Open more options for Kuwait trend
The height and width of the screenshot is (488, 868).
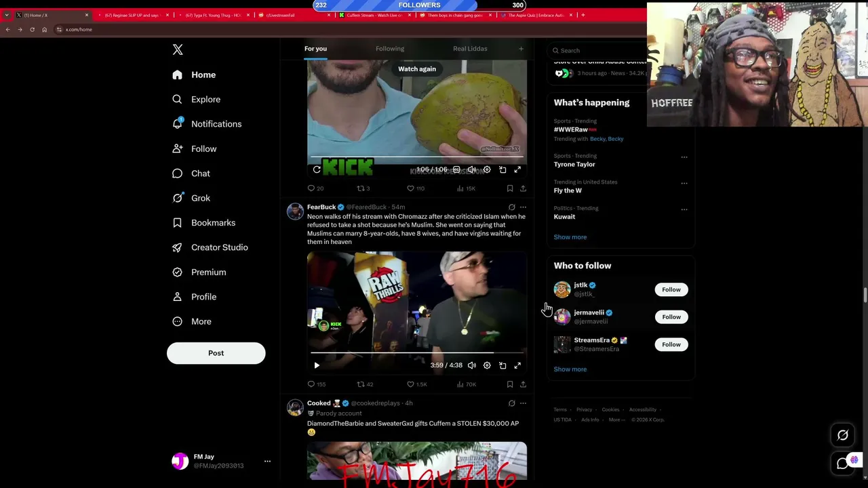[x=684, y=209]
